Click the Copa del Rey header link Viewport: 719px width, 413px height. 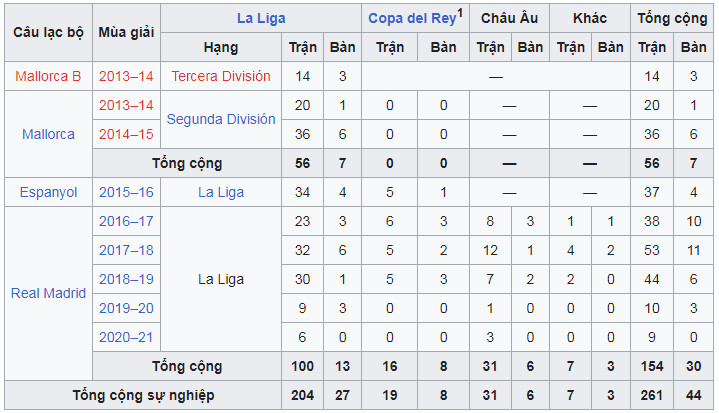411,18
